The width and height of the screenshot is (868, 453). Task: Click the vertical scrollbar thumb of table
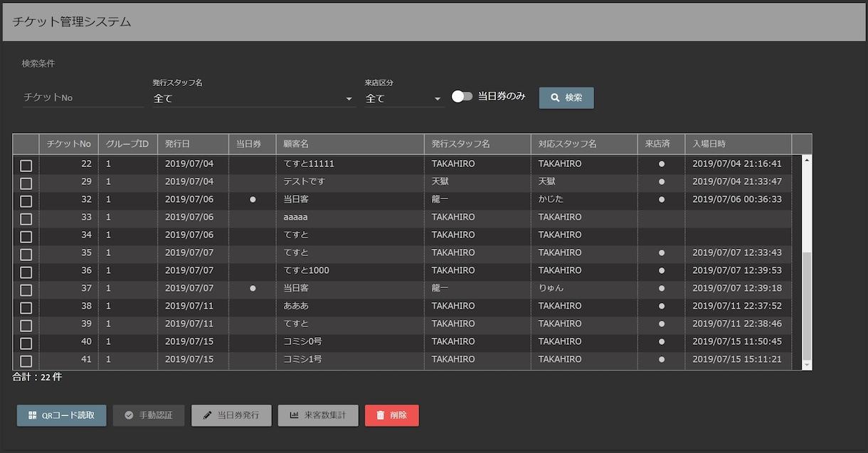[x=807, y=305]
